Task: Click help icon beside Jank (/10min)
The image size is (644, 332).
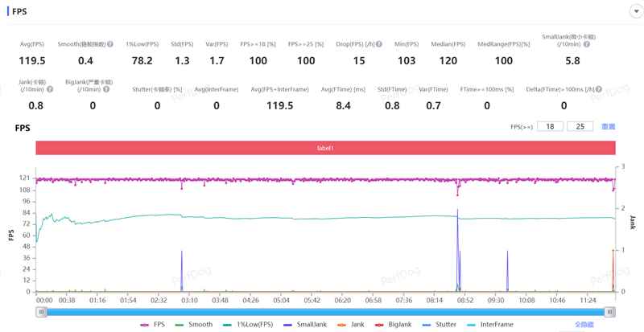Action: 50,89
